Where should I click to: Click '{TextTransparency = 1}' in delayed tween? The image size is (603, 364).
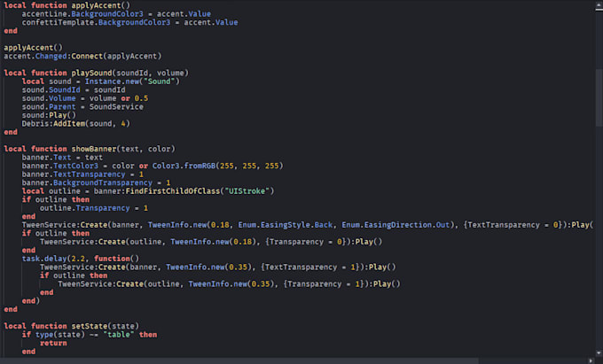point(310,267)
